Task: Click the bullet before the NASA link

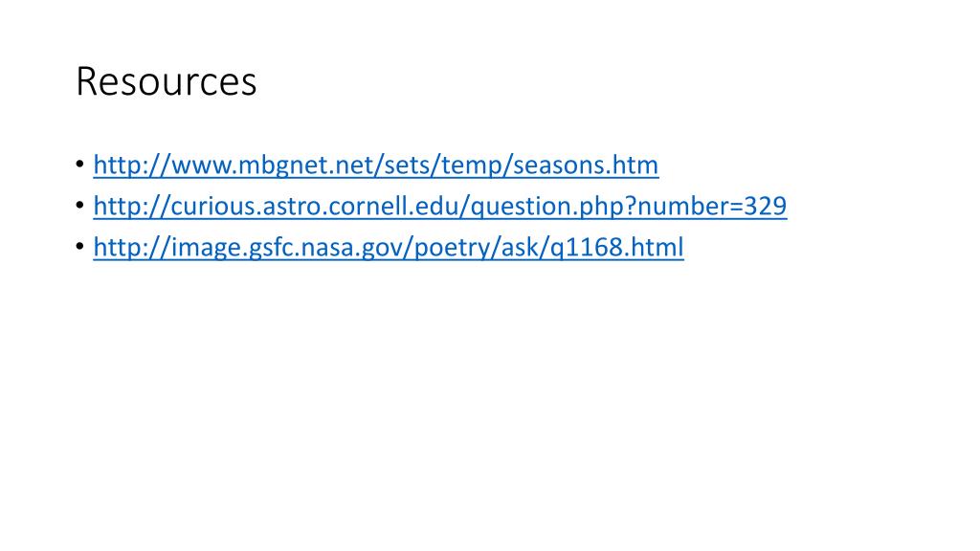Action: 80,247
